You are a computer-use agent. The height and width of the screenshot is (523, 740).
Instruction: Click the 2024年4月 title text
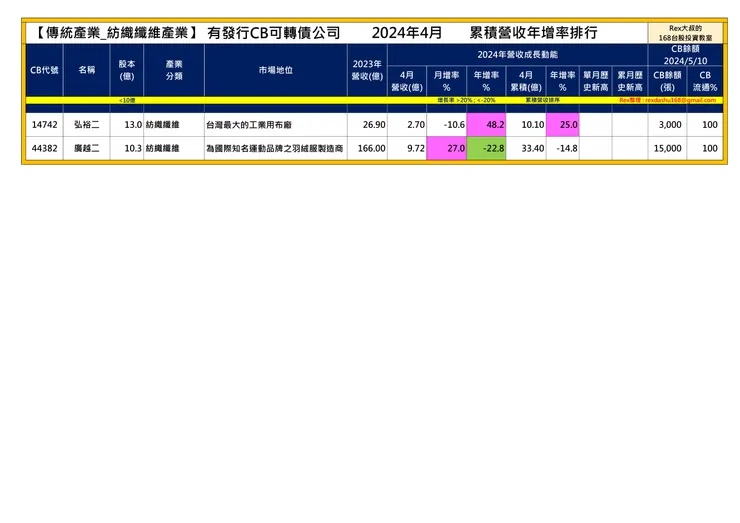[x=407, y=33]
